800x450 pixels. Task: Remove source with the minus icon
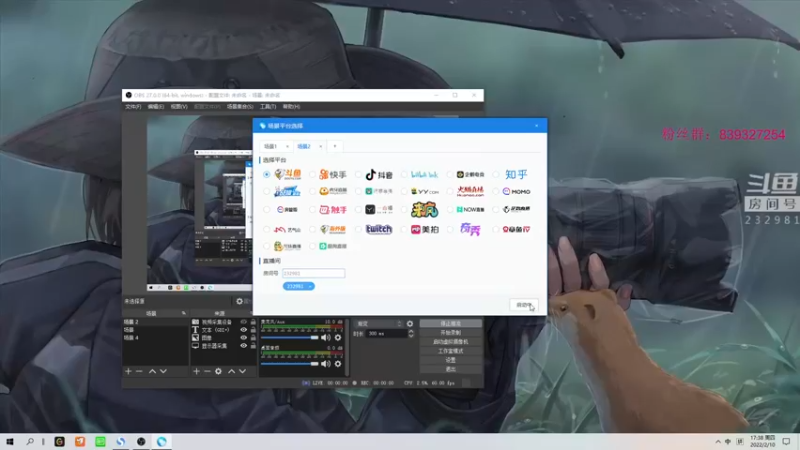(x=207, y=371)
